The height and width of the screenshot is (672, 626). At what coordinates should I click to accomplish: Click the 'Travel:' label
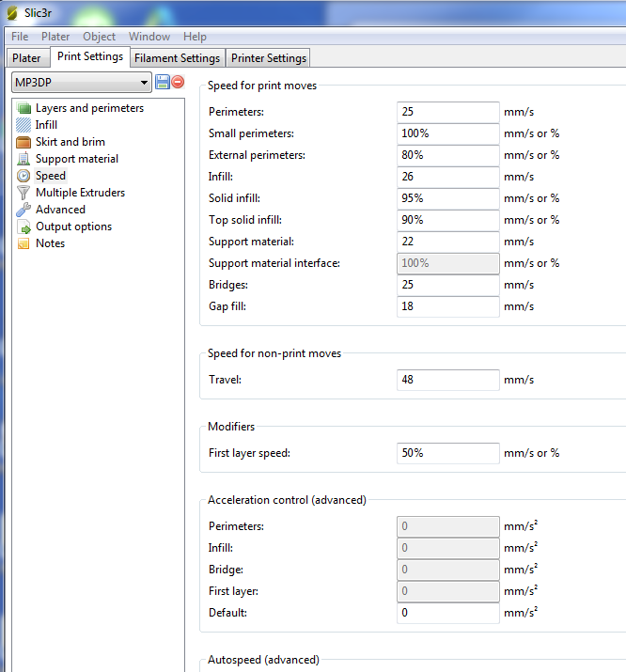225,380
